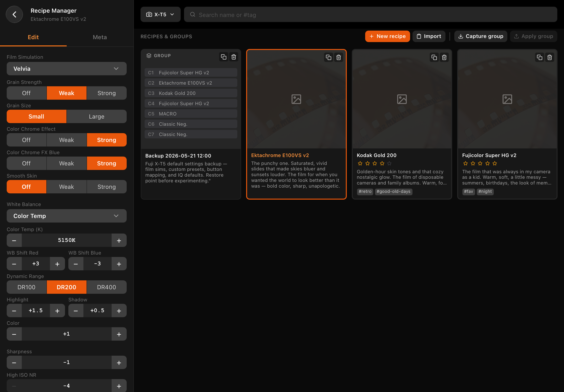This screenshot has height=392, width=564.
Task: Set Grain Size to Large
Action: [97, 116]
